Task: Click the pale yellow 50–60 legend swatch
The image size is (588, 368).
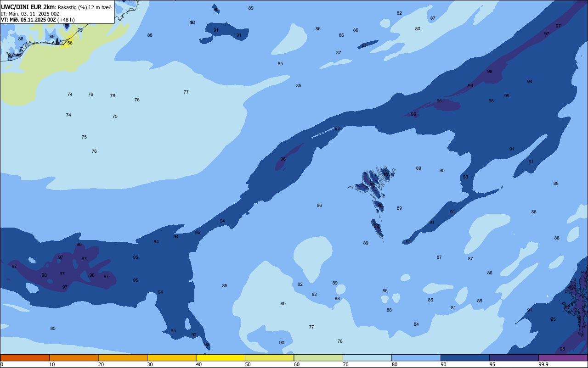Action: pyautogui.click(x=269, y=357)
